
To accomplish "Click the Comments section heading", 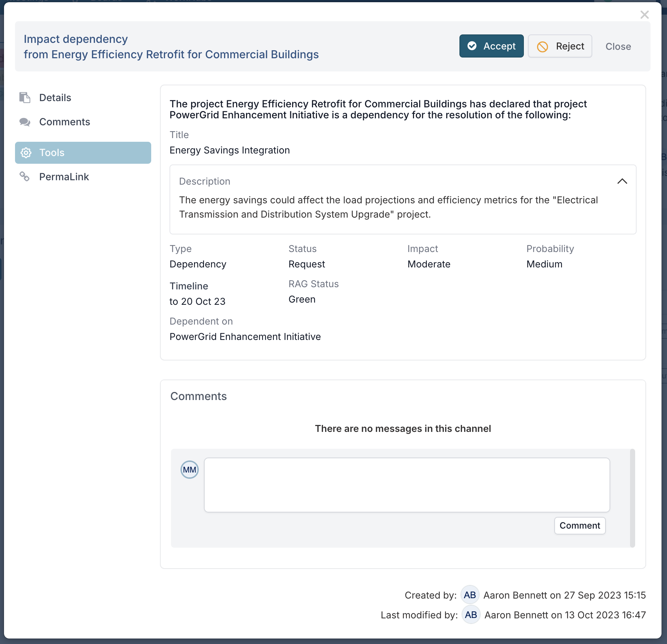I will coord(198,396).
